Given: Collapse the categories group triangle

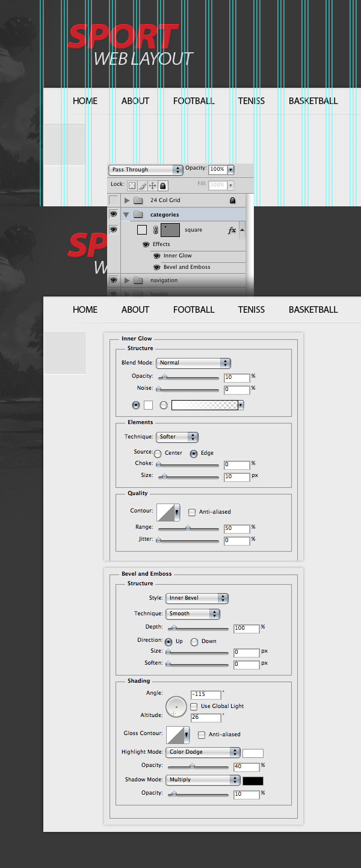Looking at the screenshot, I should pos(126,215).
